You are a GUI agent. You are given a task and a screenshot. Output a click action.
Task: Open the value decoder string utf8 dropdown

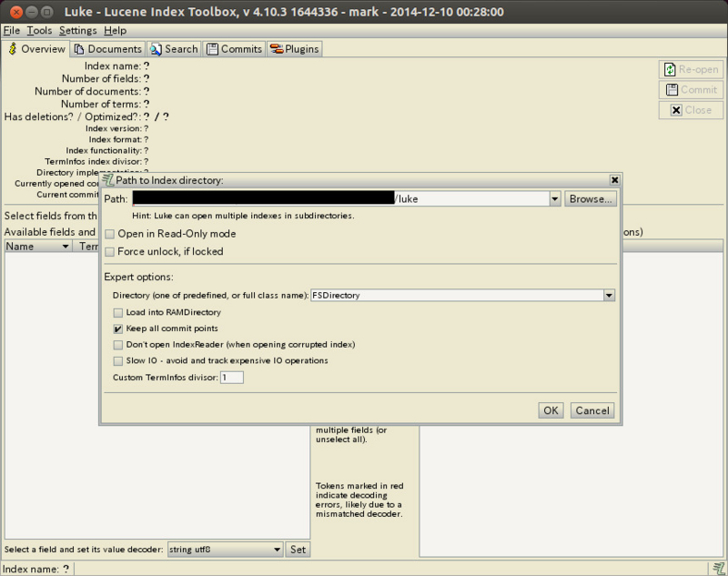pos(225,550)
